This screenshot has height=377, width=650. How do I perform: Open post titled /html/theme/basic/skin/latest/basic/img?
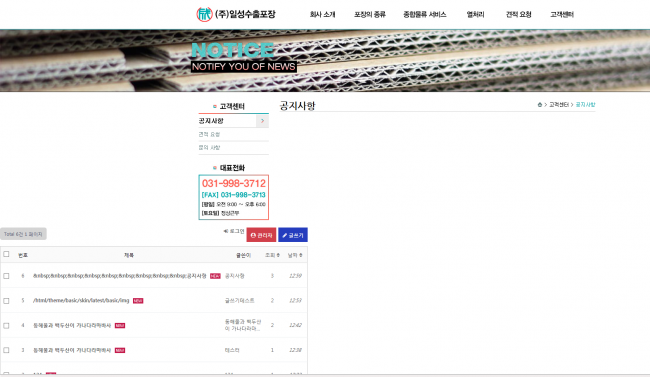[81, 300]
